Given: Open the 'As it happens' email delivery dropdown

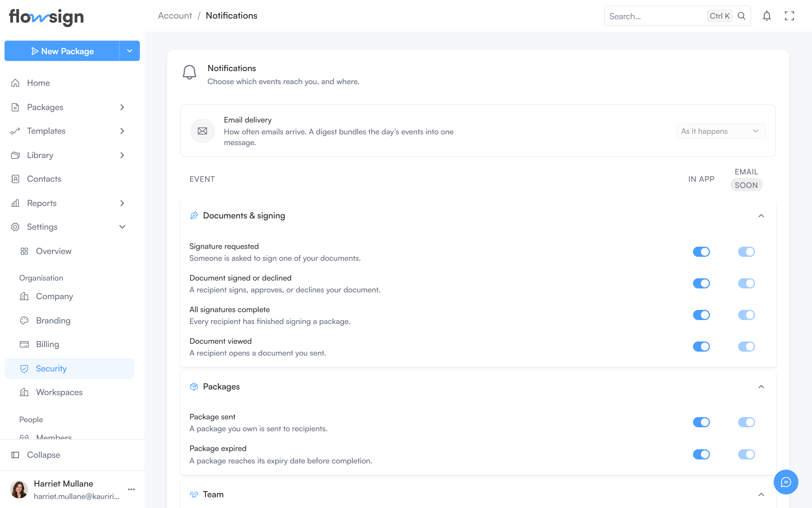Looking at the screenshot, I should pyautogui.click(x=721, y=131).
